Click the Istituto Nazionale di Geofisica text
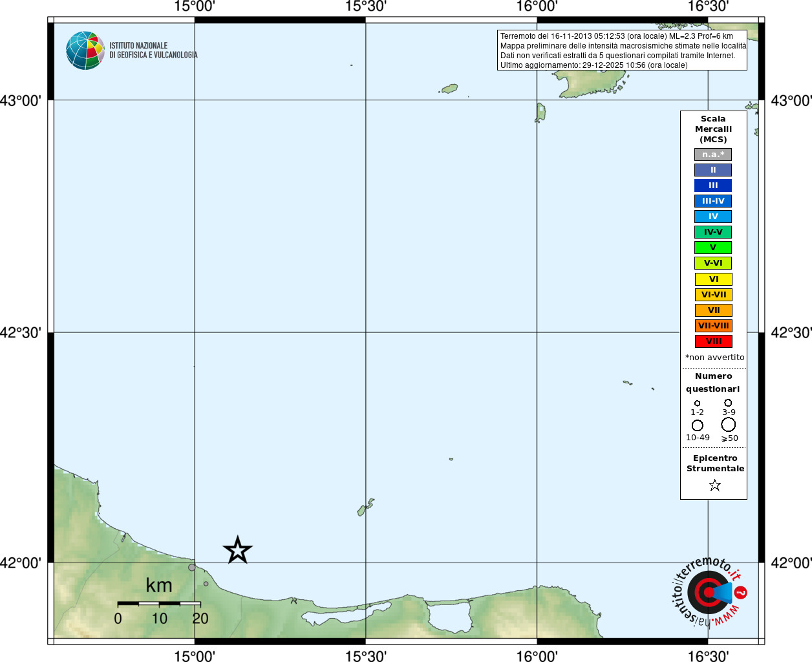Image resolution: width=812 pixels, height=662 pixels. tap(153, 50)
